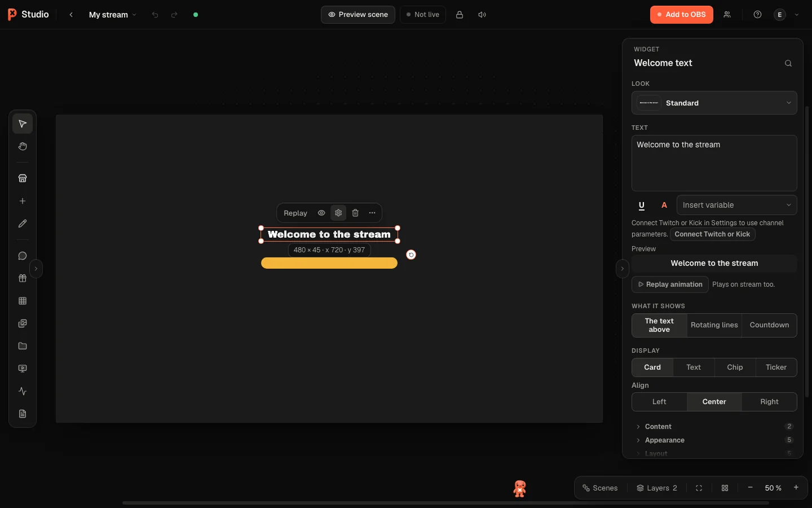Image resolution: width=812 pixels, height=508 pixels.
Task: Click the plus add icon in left toolbar
Action: tap(23, 201)
